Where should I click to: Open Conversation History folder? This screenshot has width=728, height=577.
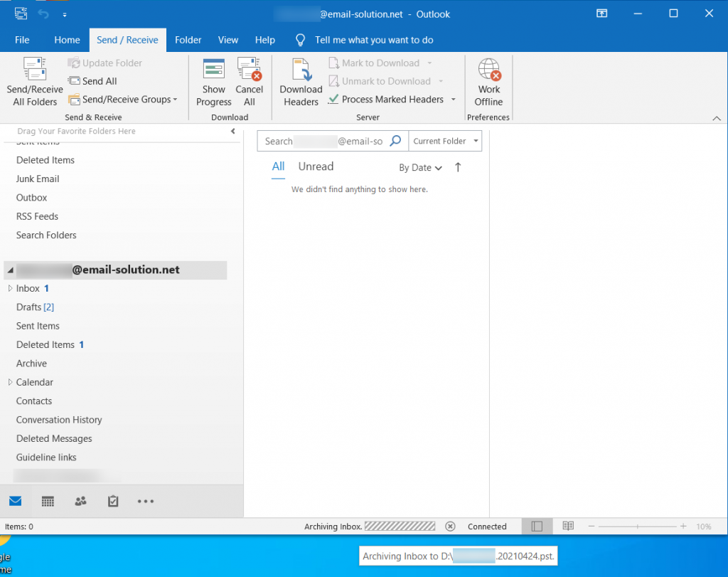(x=59, y=420)
